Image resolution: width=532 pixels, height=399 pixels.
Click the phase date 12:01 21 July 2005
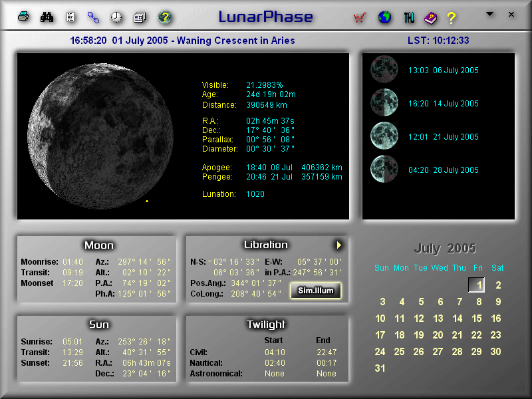pos(443,137)
